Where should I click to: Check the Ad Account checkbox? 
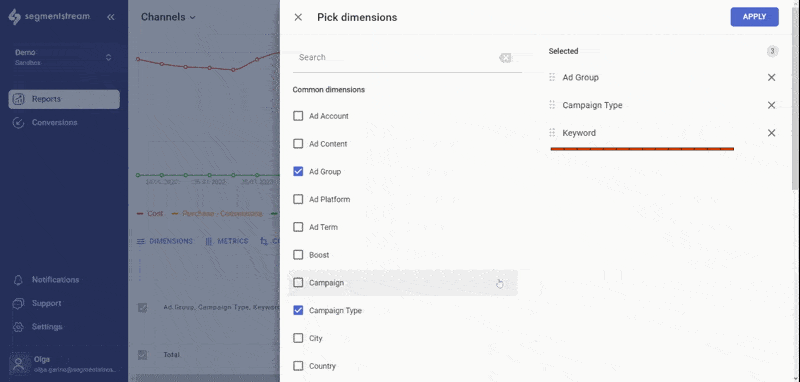click(298, 116)
